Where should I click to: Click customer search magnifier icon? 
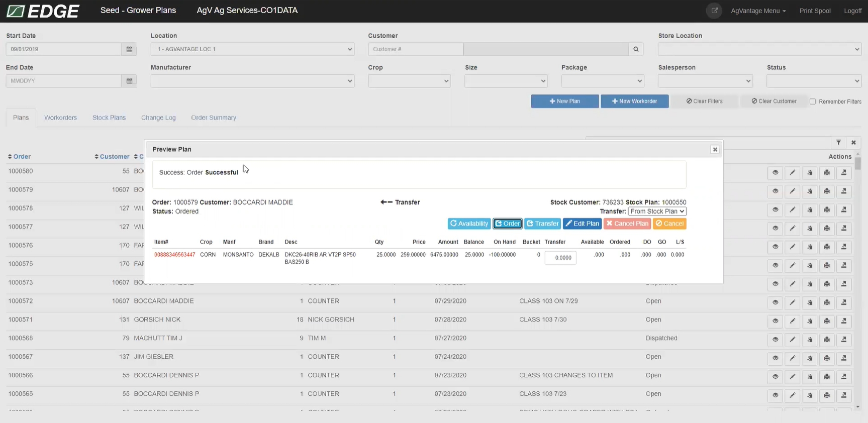click(x=636, y=49)
